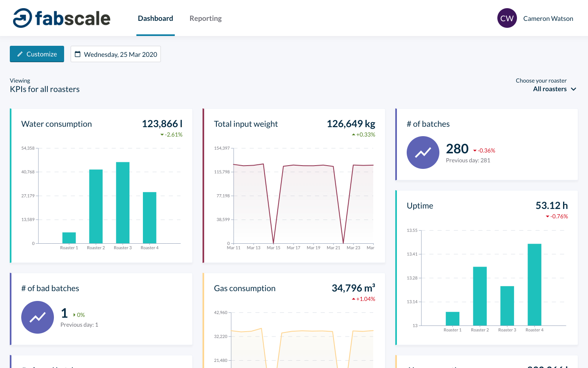Click the # of batches trend icon
Viewport: 588px width, 368px height.
click(423, 153)
